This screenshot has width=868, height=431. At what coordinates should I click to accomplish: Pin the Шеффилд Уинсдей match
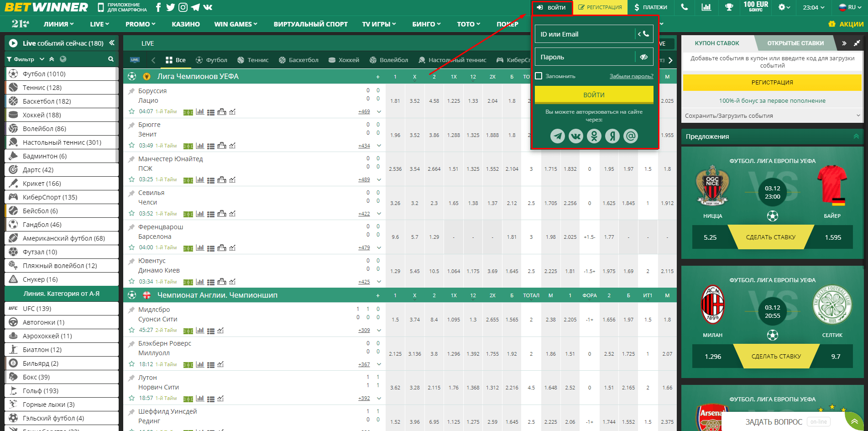coord(131,411)
